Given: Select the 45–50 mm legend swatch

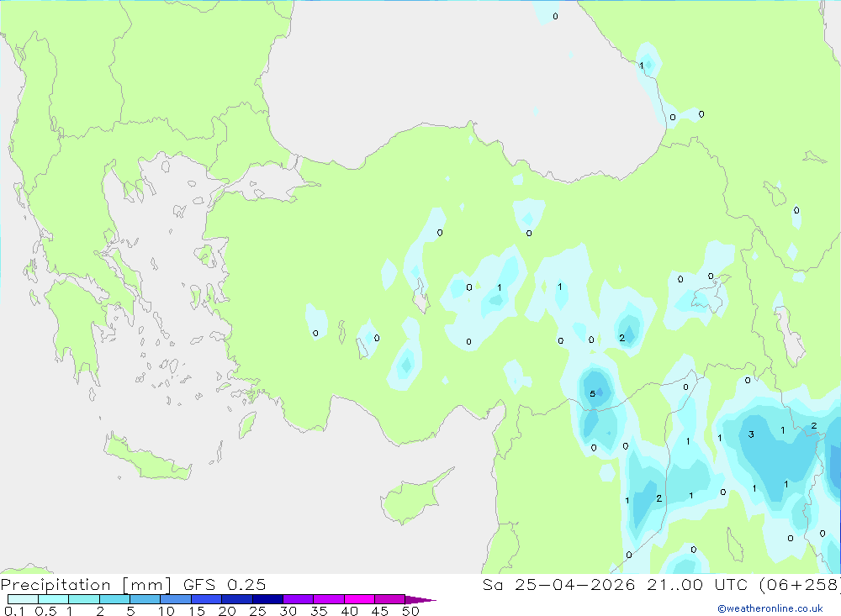Looking at the screenshot, I should 389,599.
